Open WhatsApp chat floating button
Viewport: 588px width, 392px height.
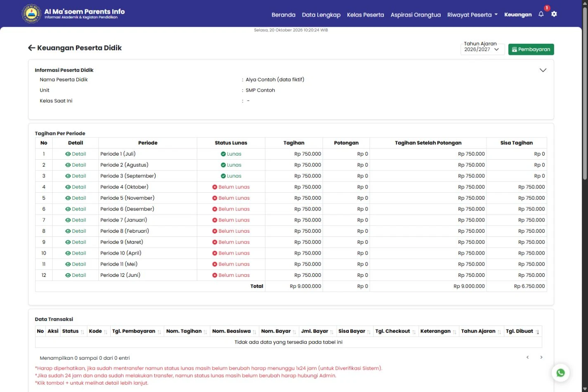561,373
